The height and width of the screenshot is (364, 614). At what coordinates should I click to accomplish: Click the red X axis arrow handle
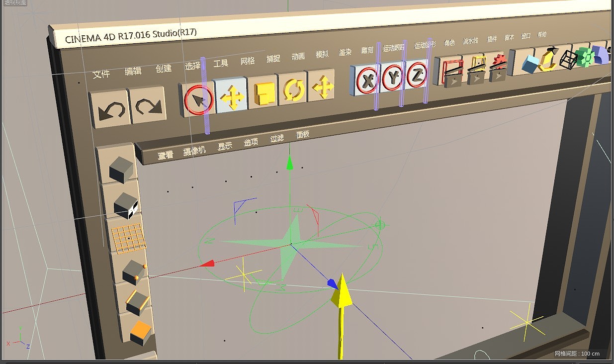[207, 264]
